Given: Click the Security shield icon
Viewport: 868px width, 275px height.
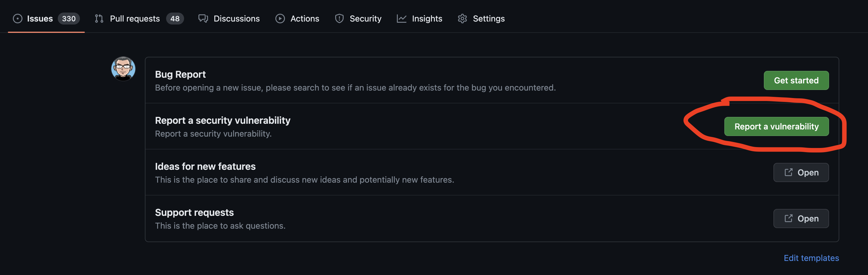Looking at the screenshot, I should pos(339,19).
